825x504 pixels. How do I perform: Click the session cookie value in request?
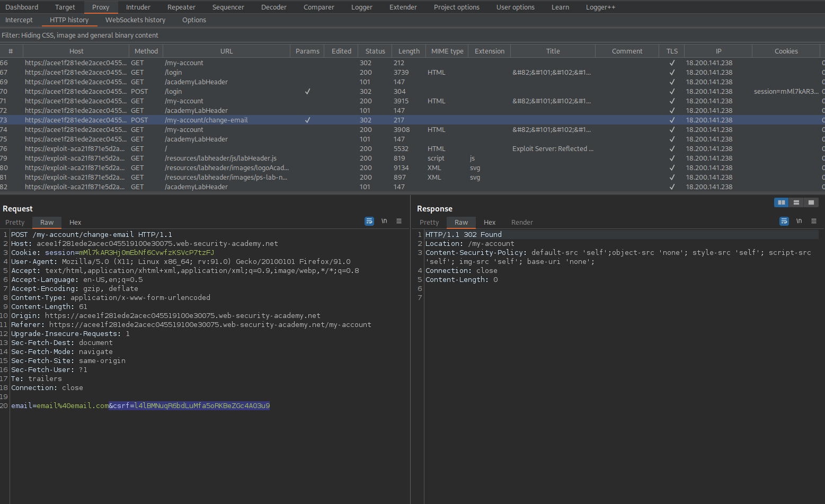pyautogui.click(x=146, y=253)
